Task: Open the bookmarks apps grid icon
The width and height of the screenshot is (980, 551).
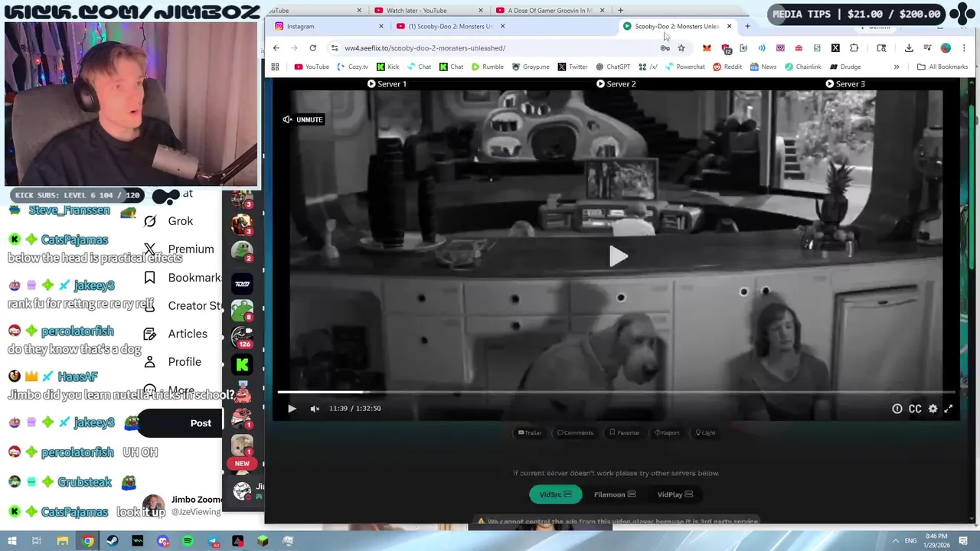Action: point(275,67)
